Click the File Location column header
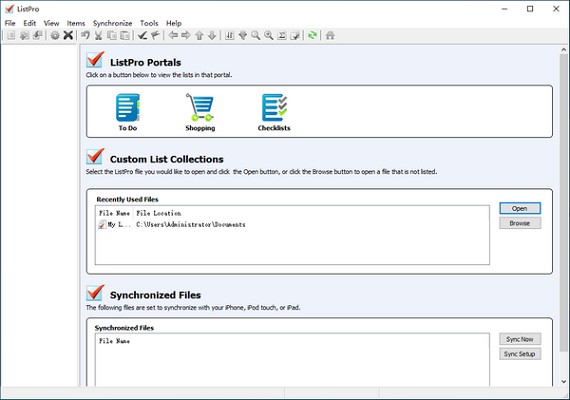Viewport: 570px width, 400px height. point(159,213)
